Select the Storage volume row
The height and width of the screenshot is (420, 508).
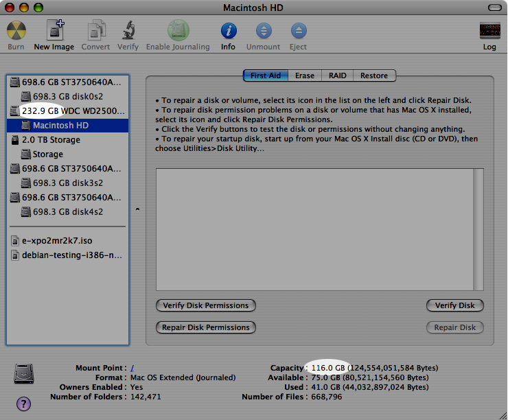(x=68, y=154)
